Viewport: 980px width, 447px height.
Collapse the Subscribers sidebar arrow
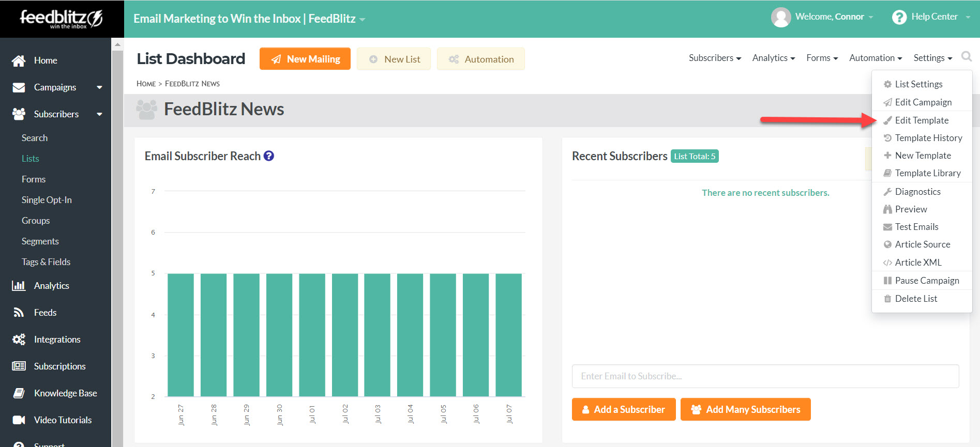(99, 114)
